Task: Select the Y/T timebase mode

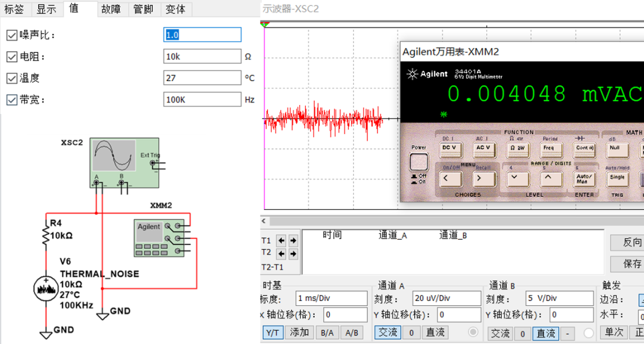Action: pos(273,333)
